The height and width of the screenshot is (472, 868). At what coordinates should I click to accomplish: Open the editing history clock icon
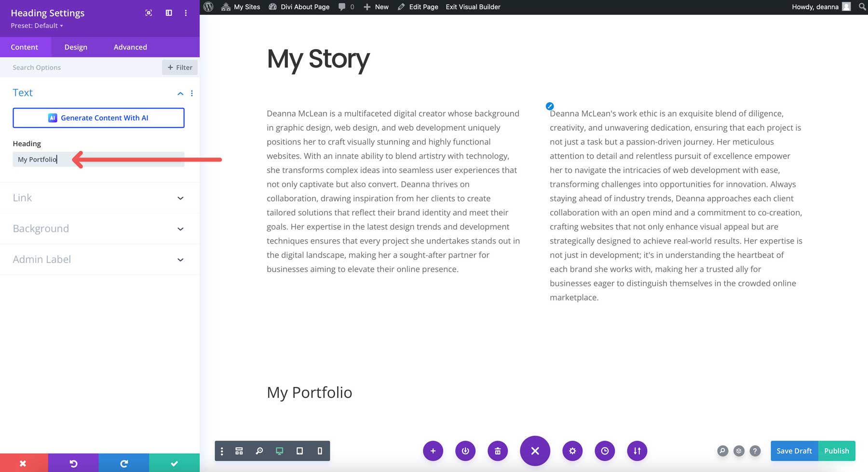click(x=605, y=451)
